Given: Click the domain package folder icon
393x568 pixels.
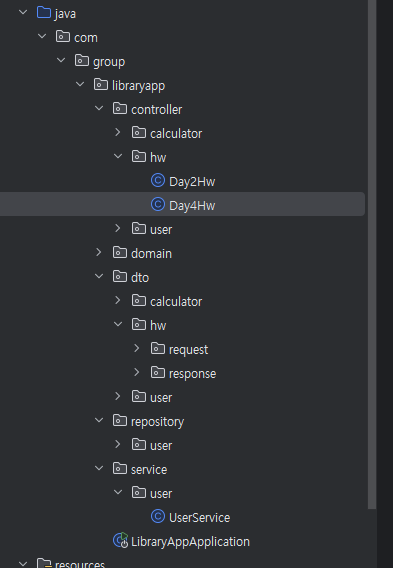Looking at the screenshot, I should click(120, 252).
